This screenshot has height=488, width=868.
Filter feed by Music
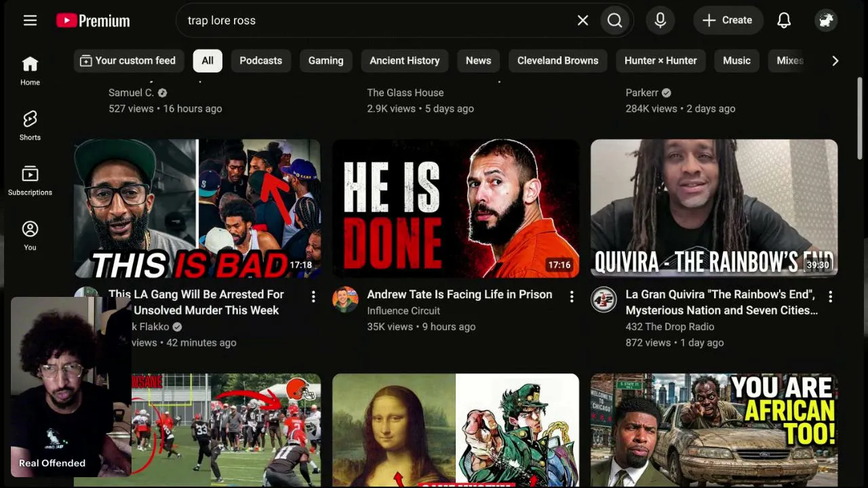(x=736, y=60)
